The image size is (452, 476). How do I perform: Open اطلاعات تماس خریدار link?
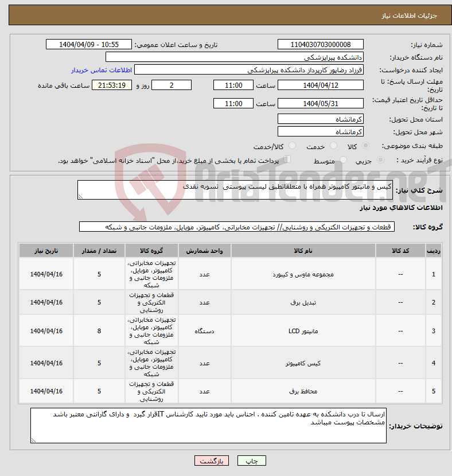pyautogui.click(x=102, y=70)
